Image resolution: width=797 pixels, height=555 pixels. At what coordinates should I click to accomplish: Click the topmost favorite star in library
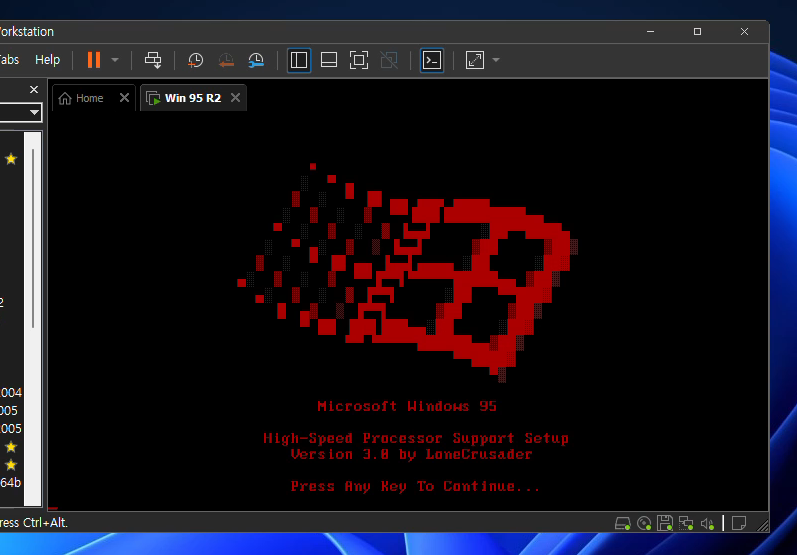click(x=11, y=159)
